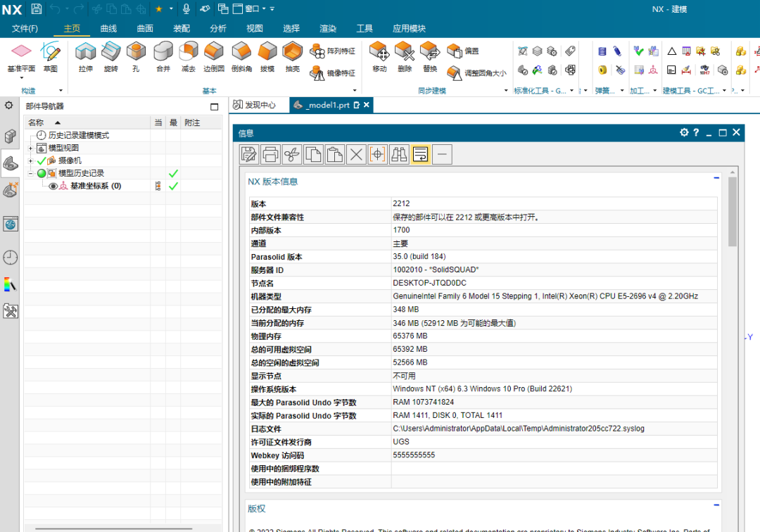Switch to the 装配 ribbon tab
Screen dimensions: 760x532
[x=182, y=29]
